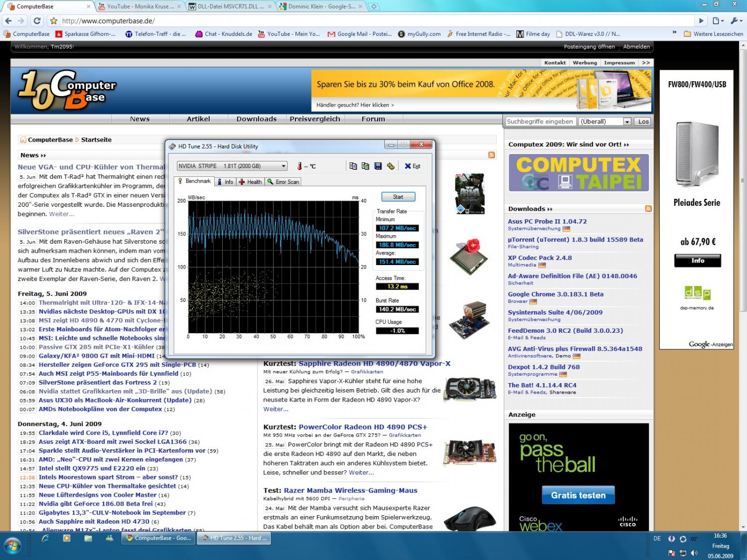The width and height of the screenshot is (747, 560).
Task: Expand the top link bar with >>
Action: (x=646, y=63)
